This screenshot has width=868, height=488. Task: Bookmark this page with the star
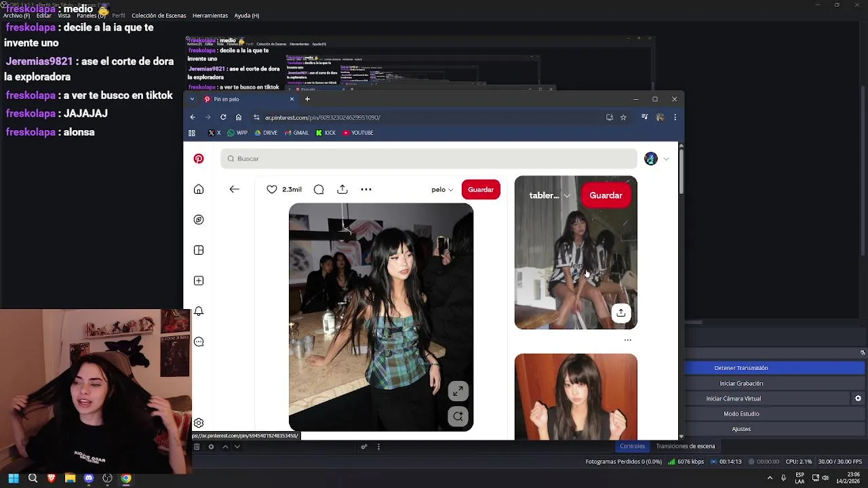click(623, 117)
